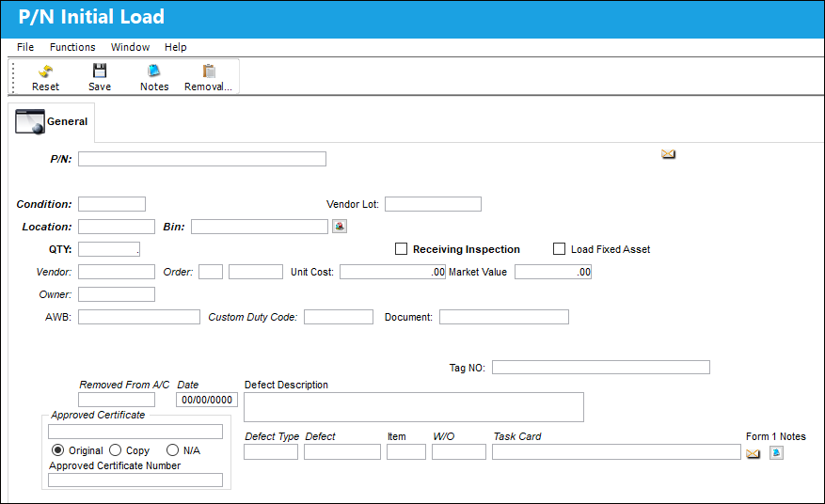Viewport: 825px width, 504px height.
Task: Click the second Order number field
Action: coord(256,272)
